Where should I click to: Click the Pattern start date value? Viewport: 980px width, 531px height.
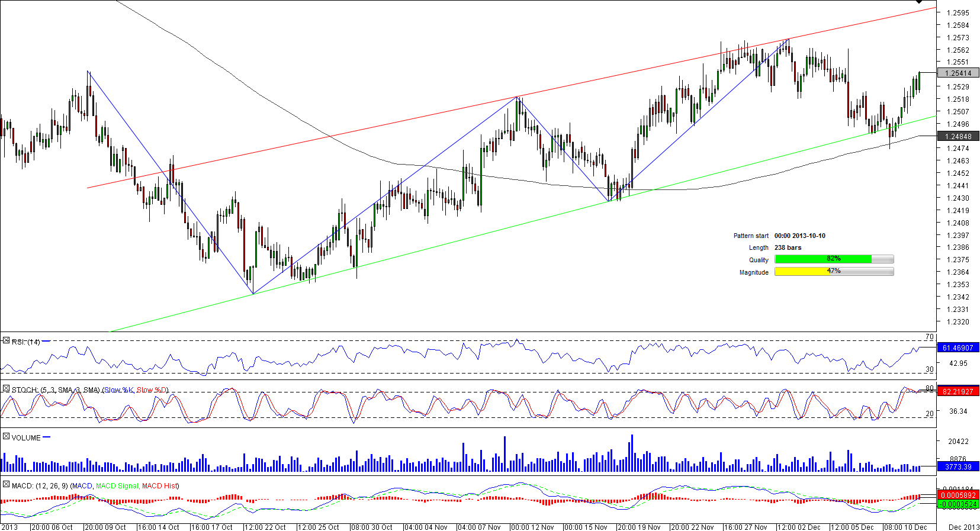[799, 236]
